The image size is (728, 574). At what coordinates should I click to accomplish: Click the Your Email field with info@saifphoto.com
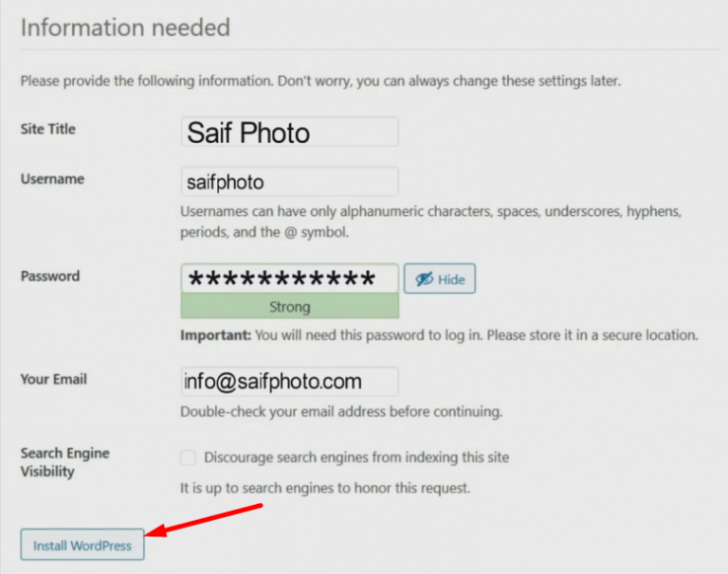tap(290, 382)
